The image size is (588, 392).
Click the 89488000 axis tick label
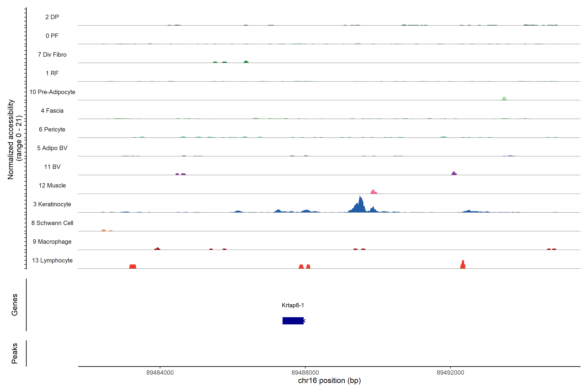click(305, 373)
